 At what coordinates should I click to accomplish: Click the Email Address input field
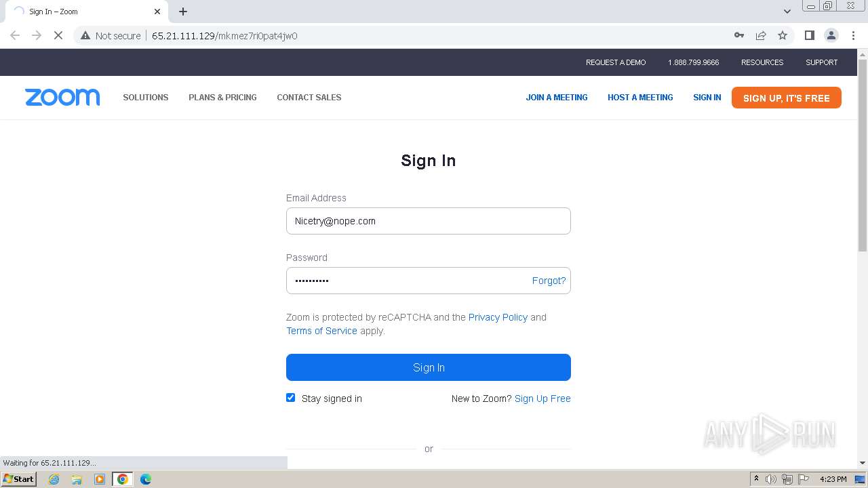[x=429, y=221]
